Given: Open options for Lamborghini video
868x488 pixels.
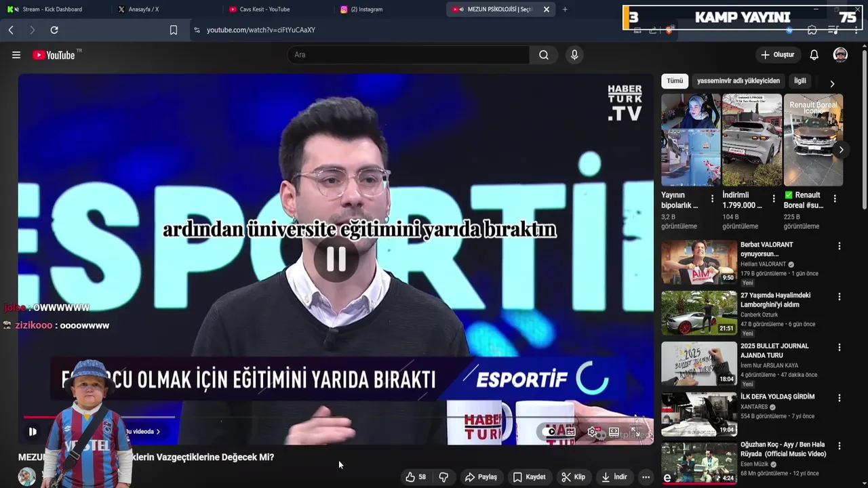Looking at the screenshot, I should [840, 297].
